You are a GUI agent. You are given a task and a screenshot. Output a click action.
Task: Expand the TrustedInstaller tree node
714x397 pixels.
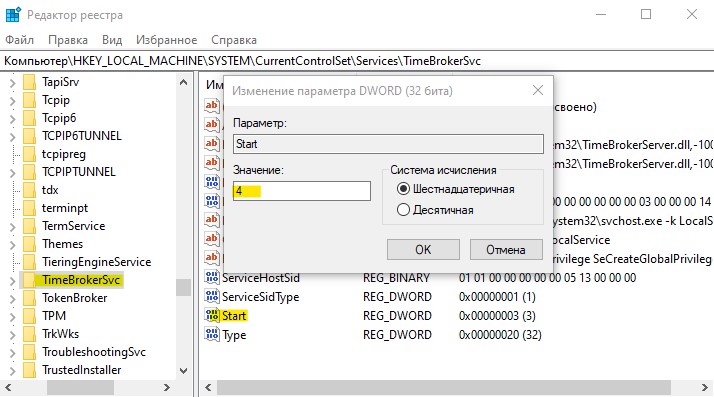[12, 370]
